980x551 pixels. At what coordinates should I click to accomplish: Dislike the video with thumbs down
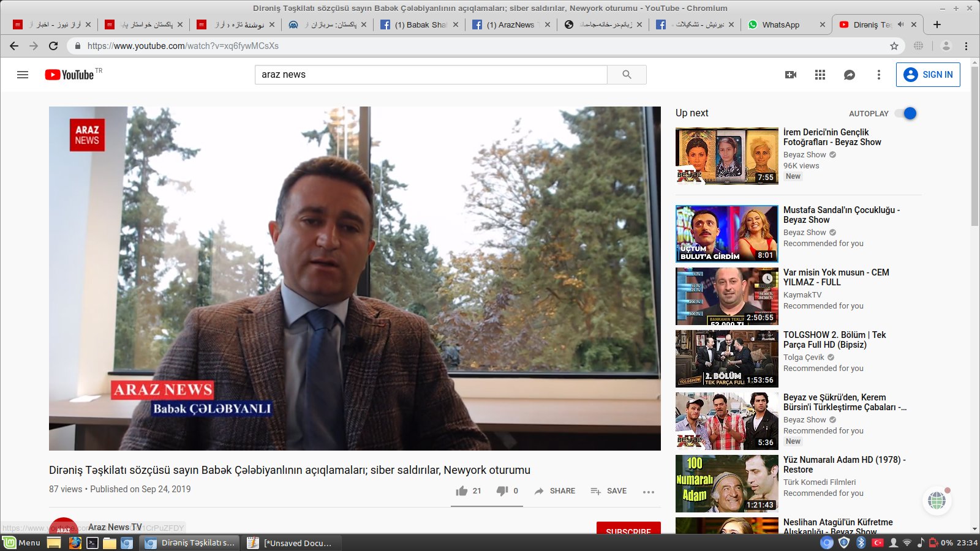click(x=502, y=491)
